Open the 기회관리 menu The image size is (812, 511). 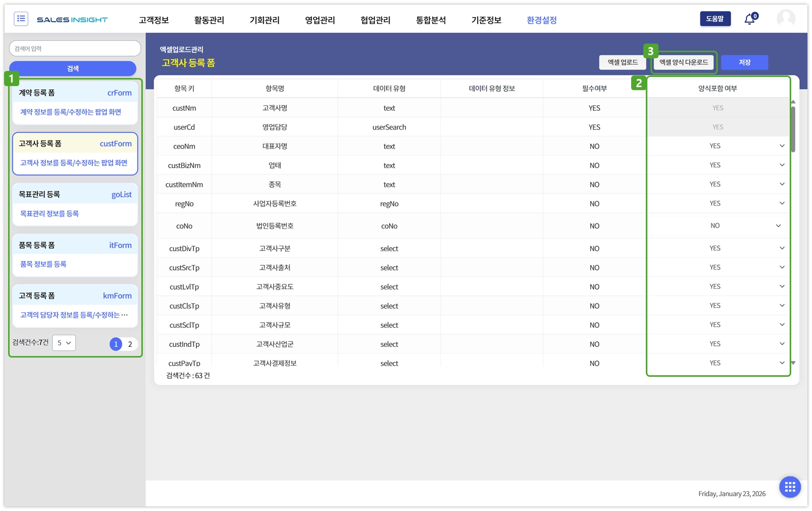pyautogui.click(x=264, y=20)
